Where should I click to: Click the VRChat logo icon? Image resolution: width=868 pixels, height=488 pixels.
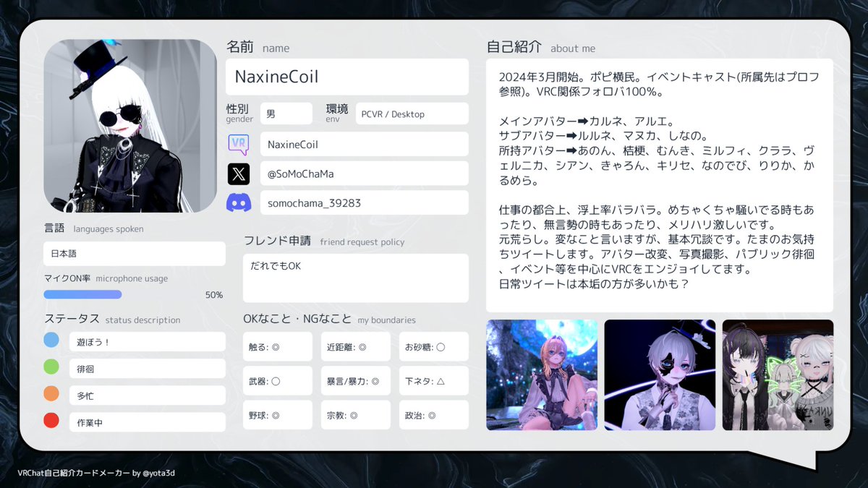coord(239,144)
